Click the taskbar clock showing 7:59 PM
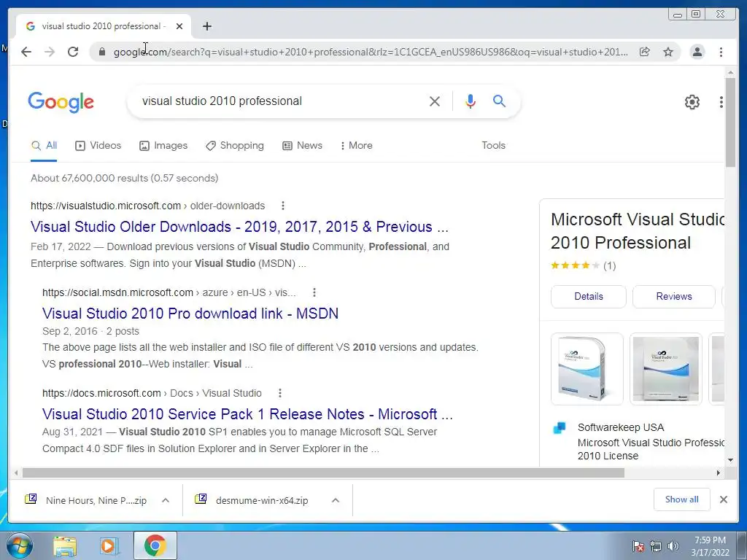Viewport: 747px width, 560px height. coord(710,546)
